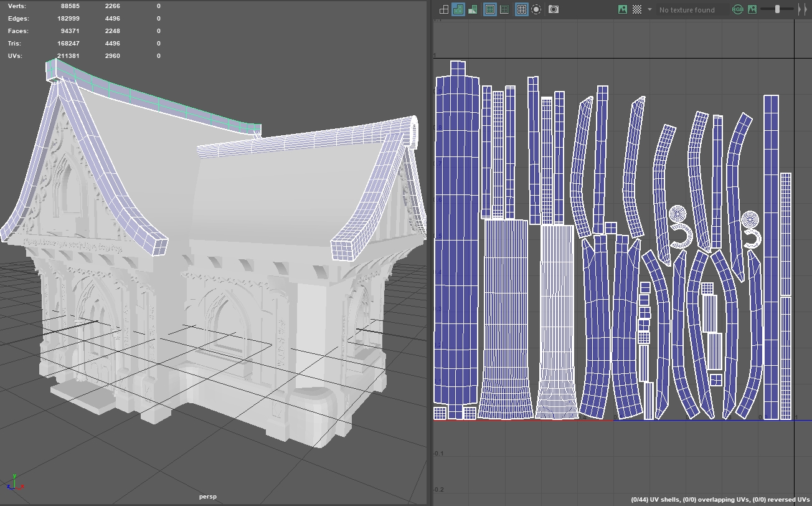812x506 pixels.
Task: Click the circular UV shell
Action: [x=677, y=215]
